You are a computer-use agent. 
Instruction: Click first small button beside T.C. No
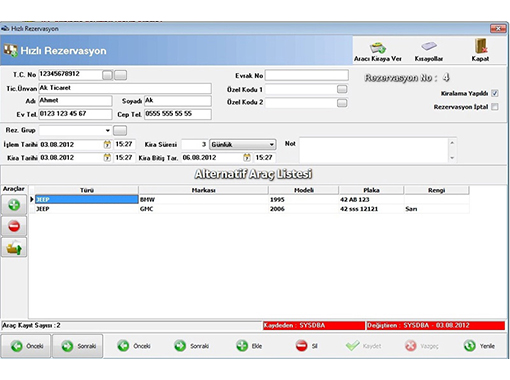click(x=107, y=75)
